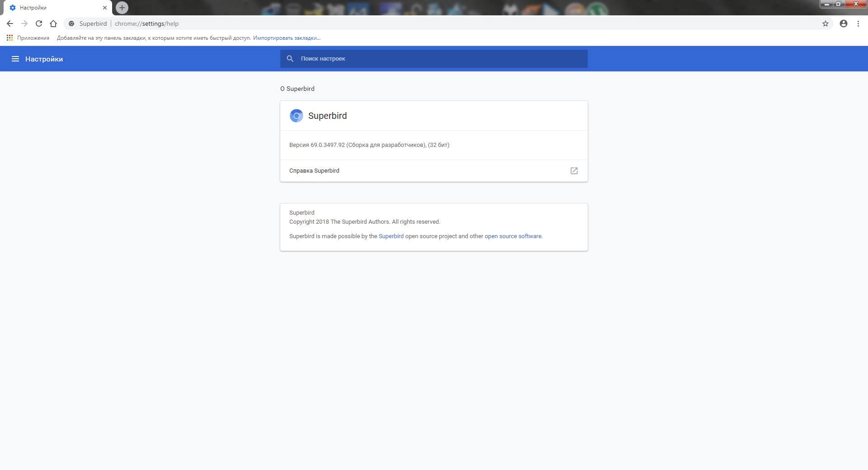Click the Superbird title in the card
The width and height of the screenshot is (868, 470).
pyautogui.click(x=327, y=116)
